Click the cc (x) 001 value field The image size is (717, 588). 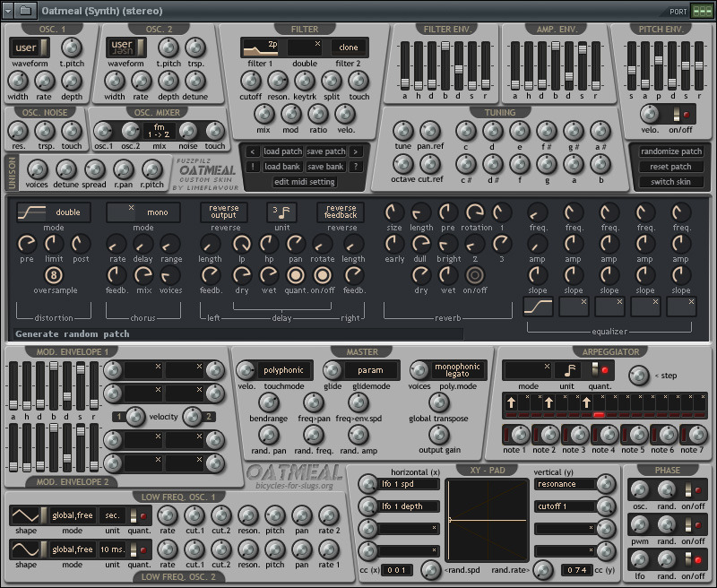(396, 570)
